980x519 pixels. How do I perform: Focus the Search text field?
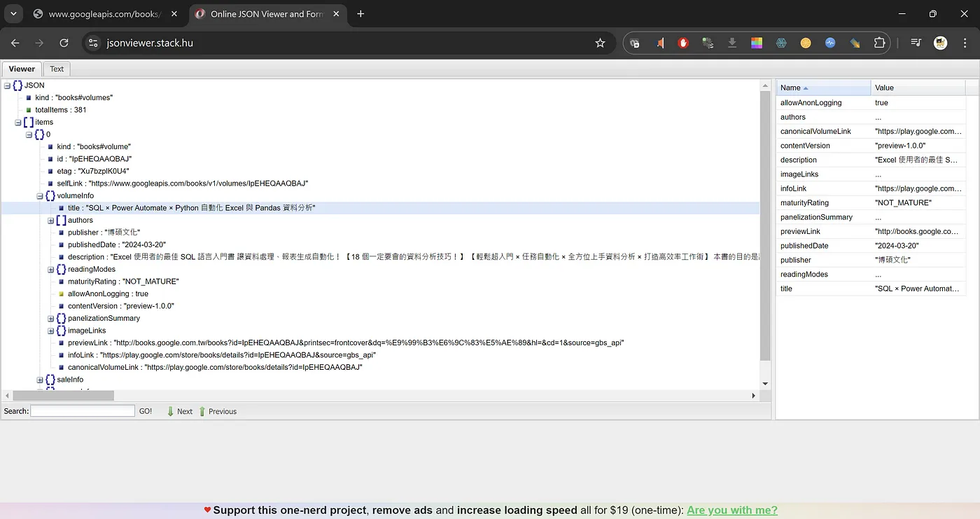pyautogui.click(x=83, y=411)
